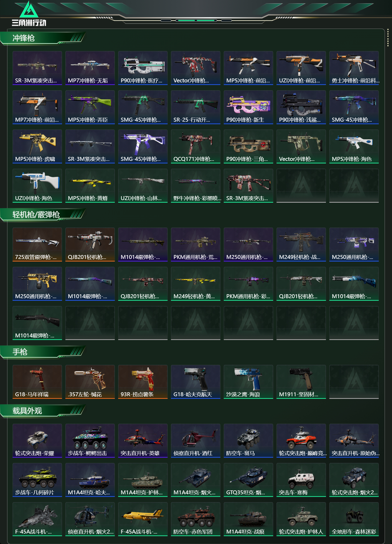Select the .357左轮-绒花 revolver skin
Screen dimensions: 392x544
pos(90,382)
